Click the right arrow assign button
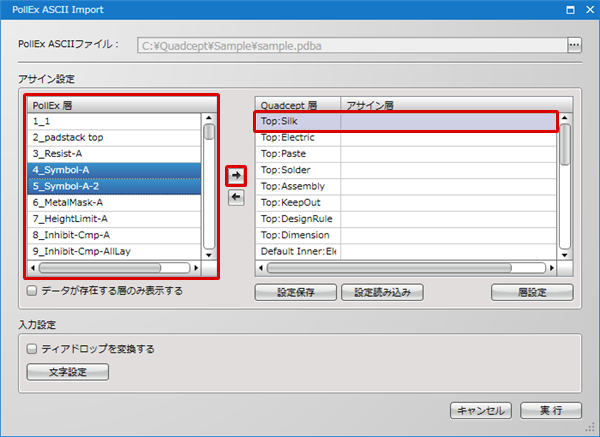600x437 pixels. (236, 176)
